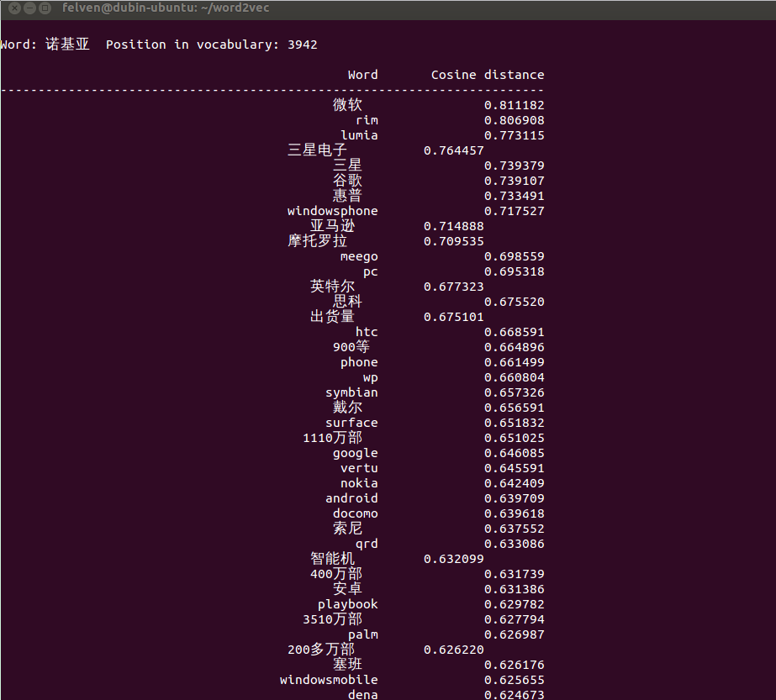Select the word symbian
Viewport: 776px width, 700px height.
click(x=352, y=392)
